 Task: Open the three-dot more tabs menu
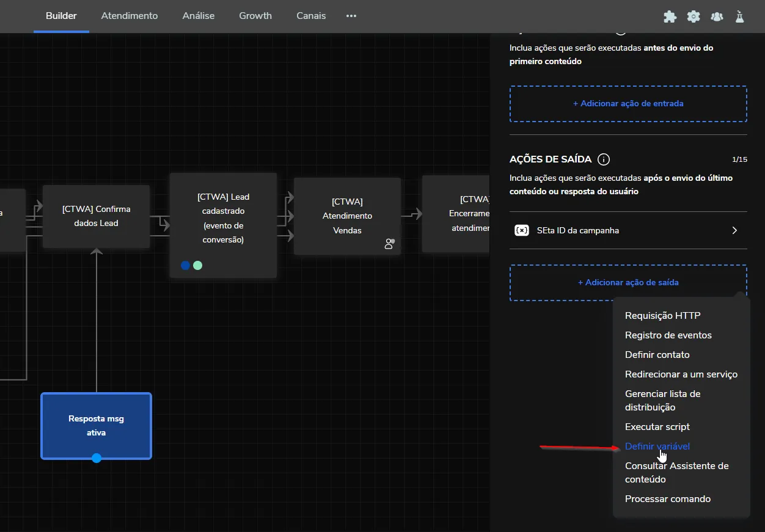tap(351, 16)
